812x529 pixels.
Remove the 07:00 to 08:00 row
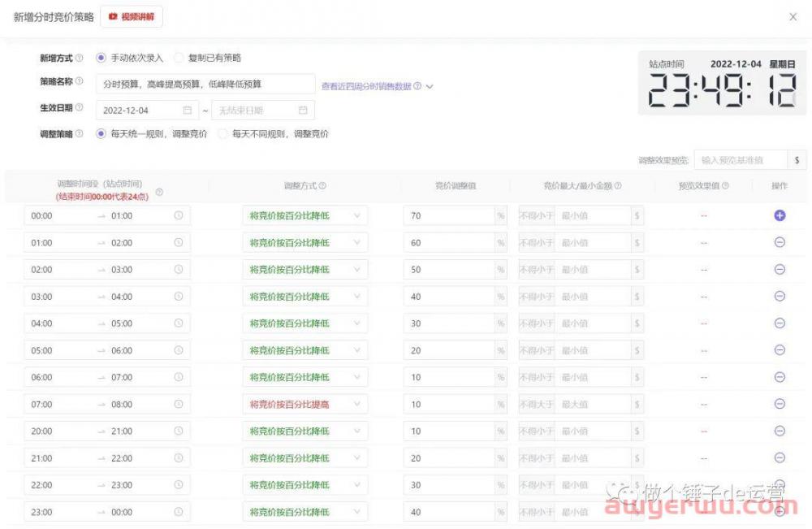point(780,404)
